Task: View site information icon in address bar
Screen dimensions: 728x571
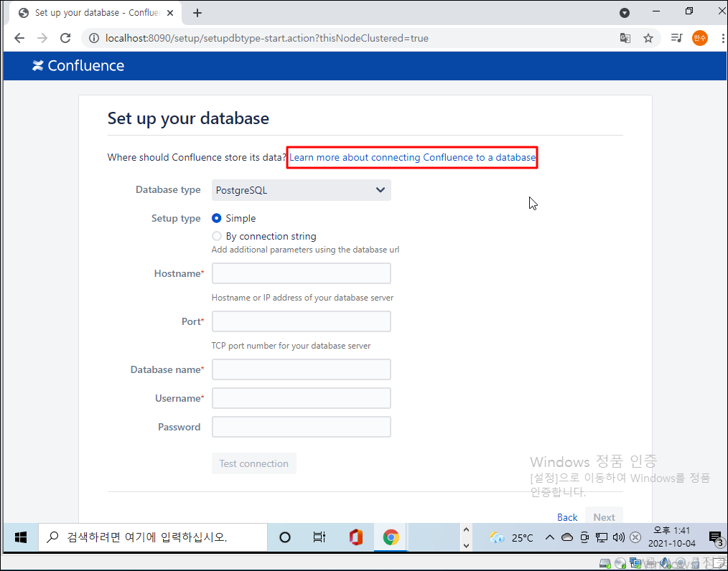Action: [x=94, y=38]
